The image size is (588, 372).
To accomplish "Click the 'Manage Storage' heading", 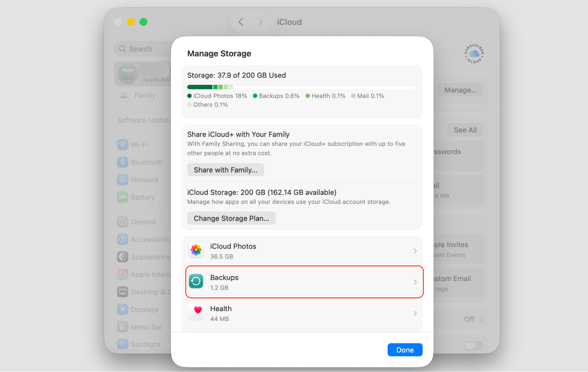I will click(219, 54).
